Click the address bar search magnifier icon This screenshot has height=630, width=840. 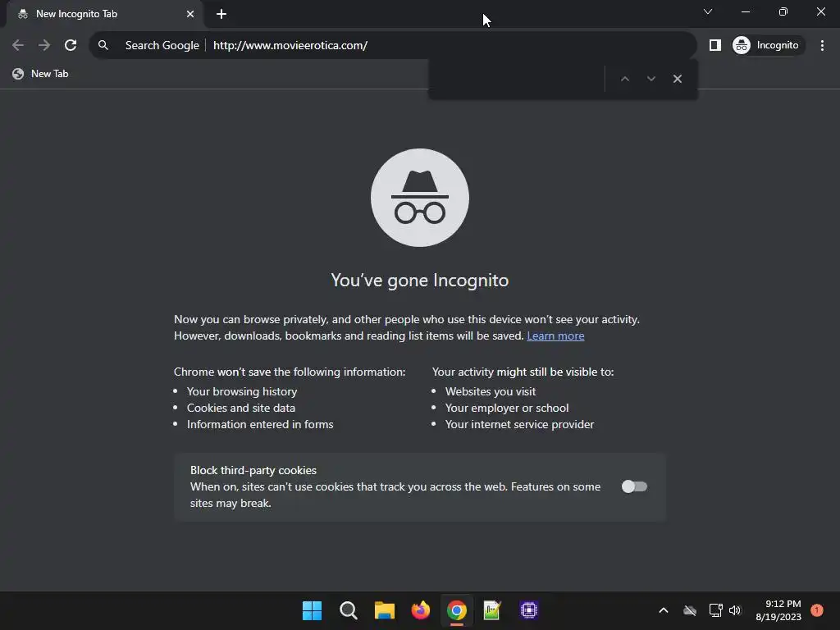tap(103, 45)
